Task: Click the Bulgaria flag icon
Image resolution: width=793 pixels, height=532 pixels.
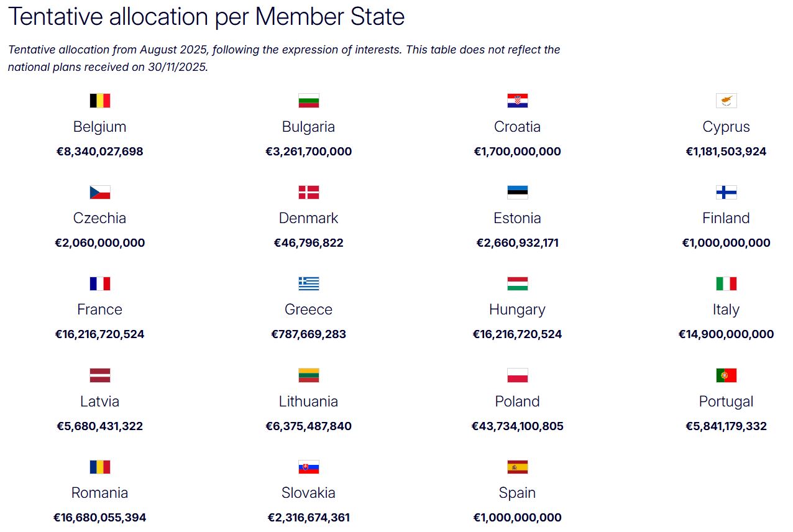Action: [308, 101]
